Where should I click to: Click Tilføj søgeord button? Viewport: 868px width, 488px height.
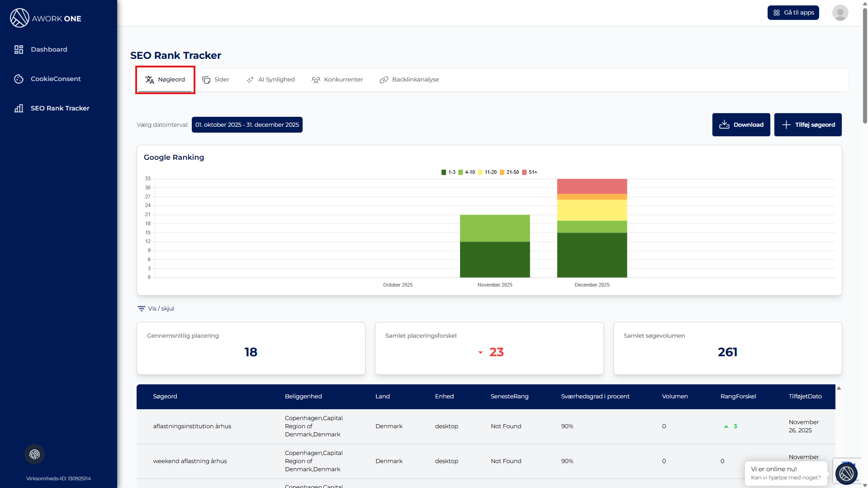tap(808, 125)
